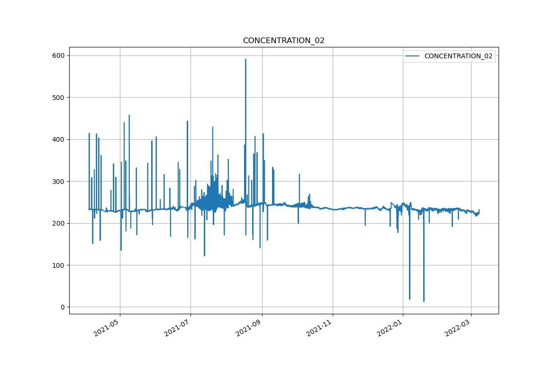Click the 100 y-axis tick label
The height and width of the screenshot is (392, 554).
pos(59,265)
